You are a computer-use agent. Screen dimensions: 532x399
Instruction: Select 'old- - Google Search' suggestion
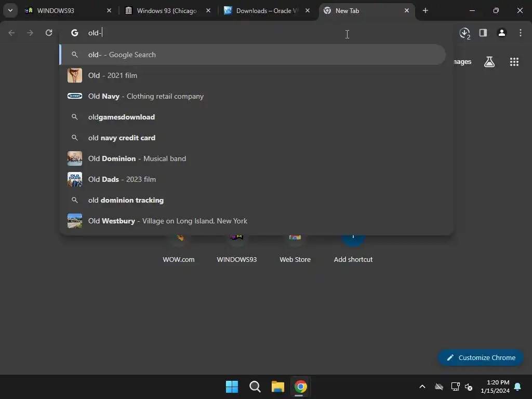[253, 55]
